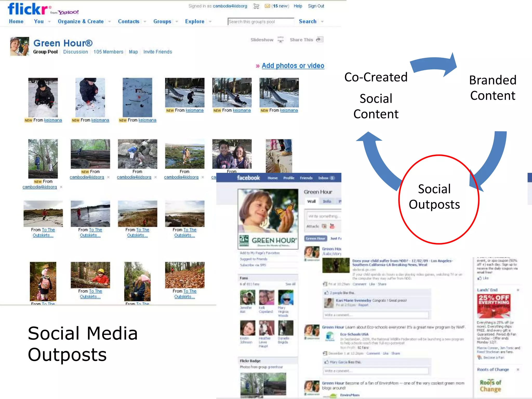Click the Share This arrow icon
532x399 pixels.
[x=320, y=39]
